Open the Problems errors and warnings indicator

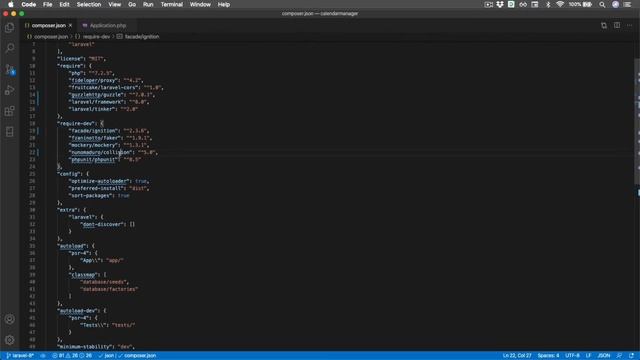(72, 356)
